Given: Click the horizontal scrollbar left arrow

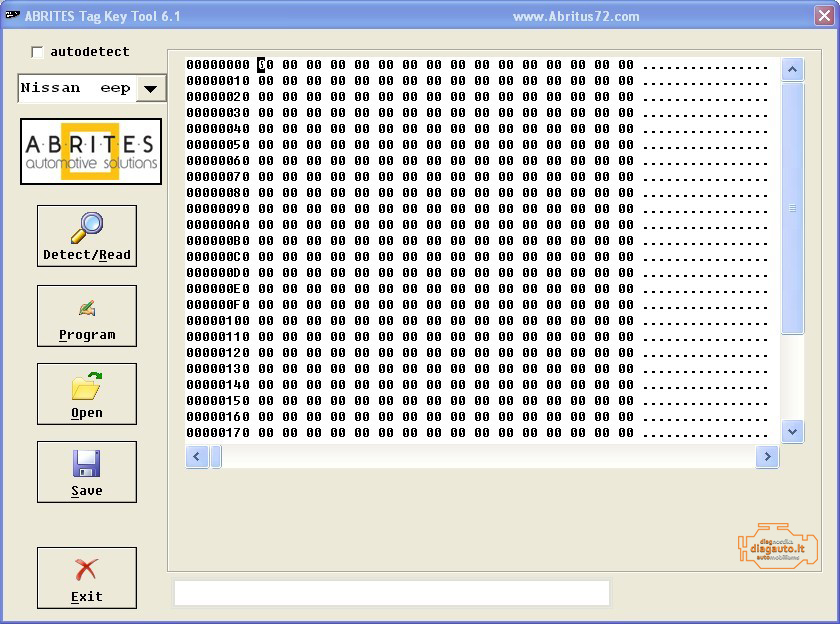Looking at the screenshot, I should 197,457.
